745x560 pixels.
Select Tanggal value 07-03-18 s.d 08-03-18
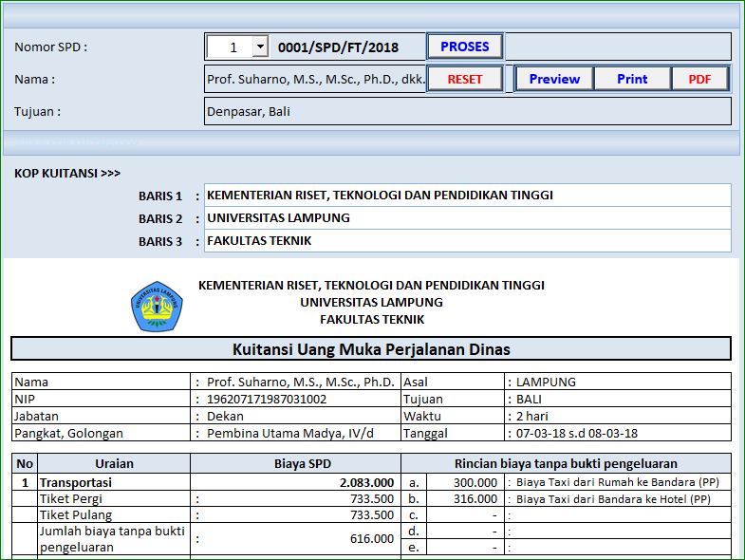point(576,434)
